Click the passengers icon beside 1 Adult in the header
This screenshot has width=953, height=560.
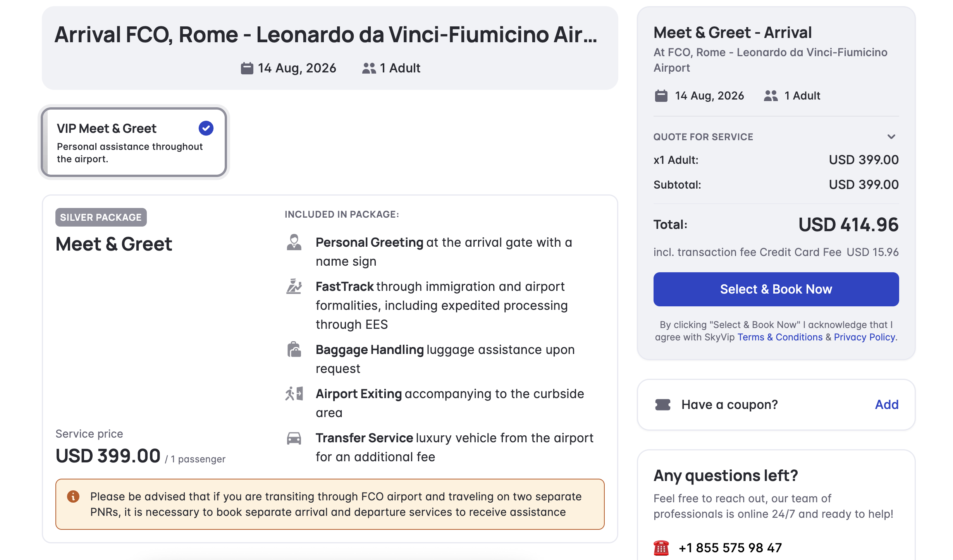pos(369,68)
